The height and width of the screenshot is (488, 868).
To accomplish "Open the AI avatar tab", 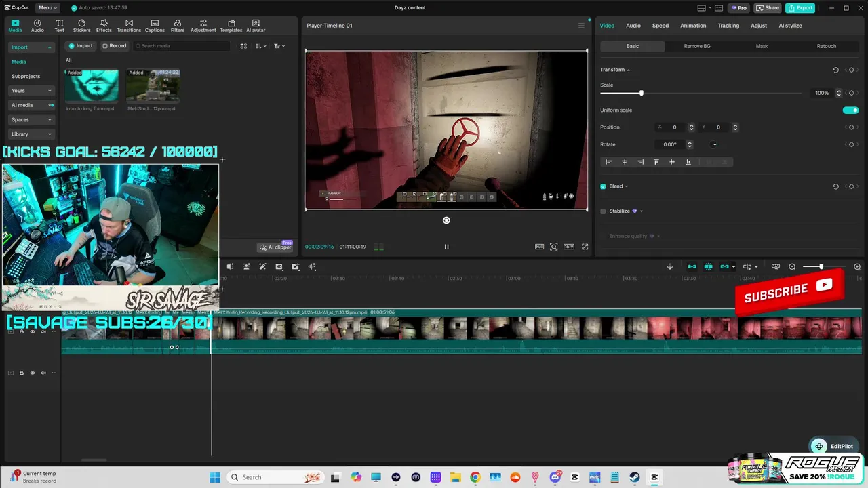I will coord(256,26).
